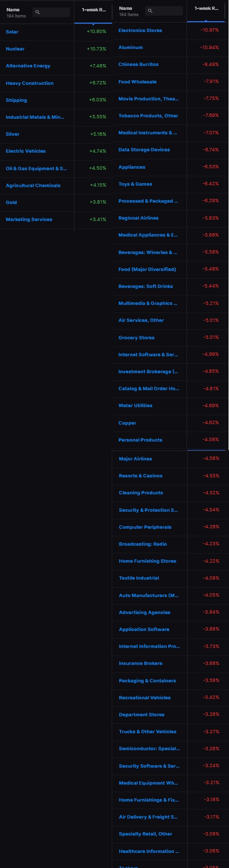Open the Marketing Services link

pyautogui.click(x=29, y=220)
